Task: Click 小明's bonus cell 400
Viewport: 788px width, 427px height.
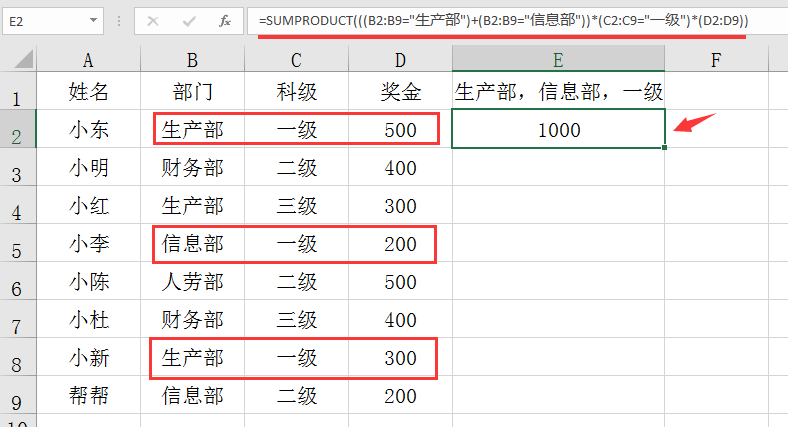Action: click(x=401, y=167)
